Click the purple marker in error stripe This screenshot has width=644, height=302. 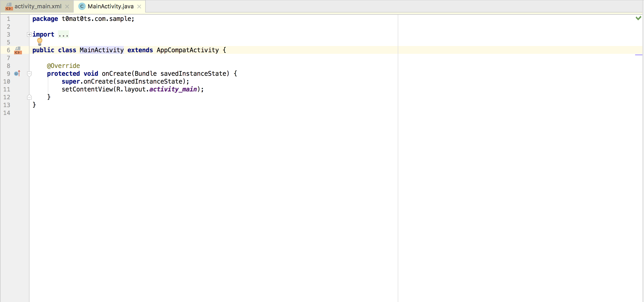[x=638, y=55]
